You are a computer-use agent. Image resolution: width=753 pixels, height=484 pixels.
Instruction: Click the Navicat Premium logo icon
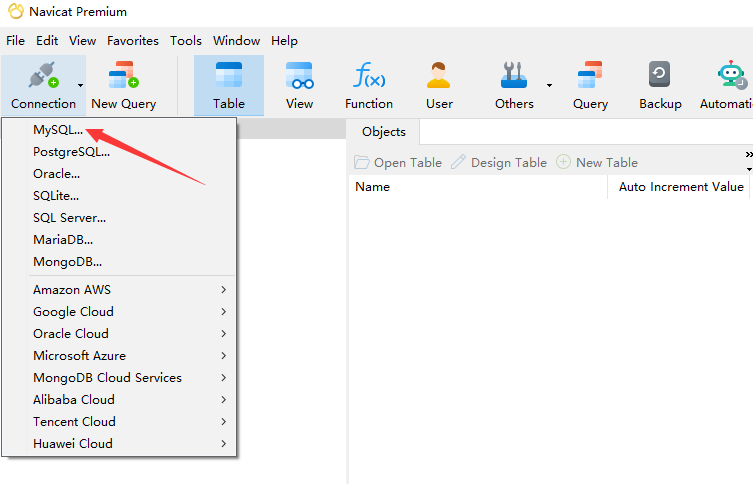[x=16, y=11]
